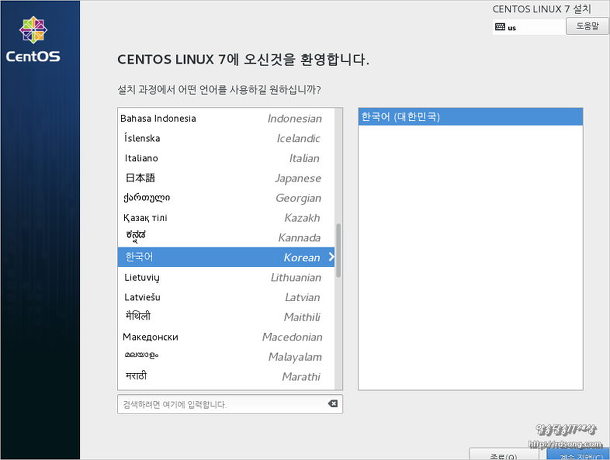
Task: Select Latviešu Latvian language
Action: pyautogui.click(x=220, y=297)
